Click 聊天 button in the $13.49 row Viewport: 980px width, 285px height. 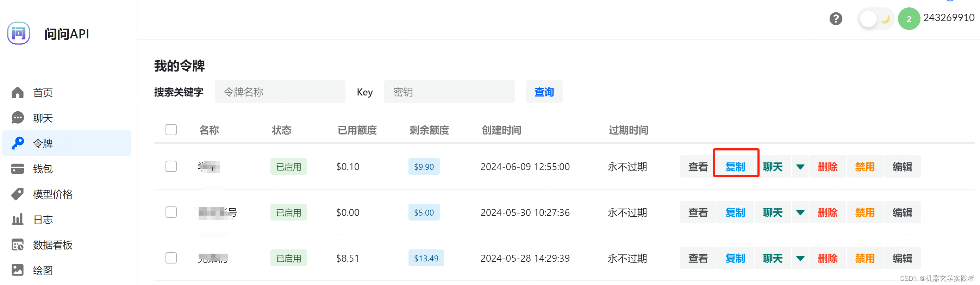772,258
